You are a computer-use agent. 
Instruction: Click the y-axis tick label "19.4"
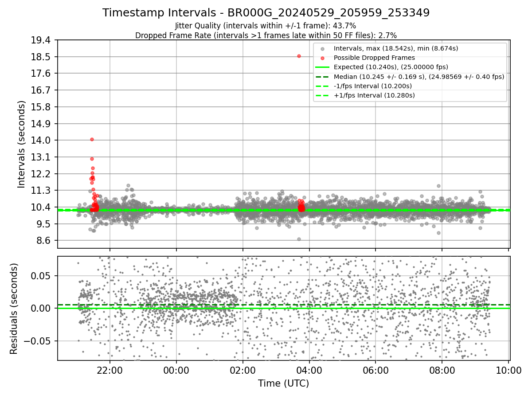click(x=42, y=40)
